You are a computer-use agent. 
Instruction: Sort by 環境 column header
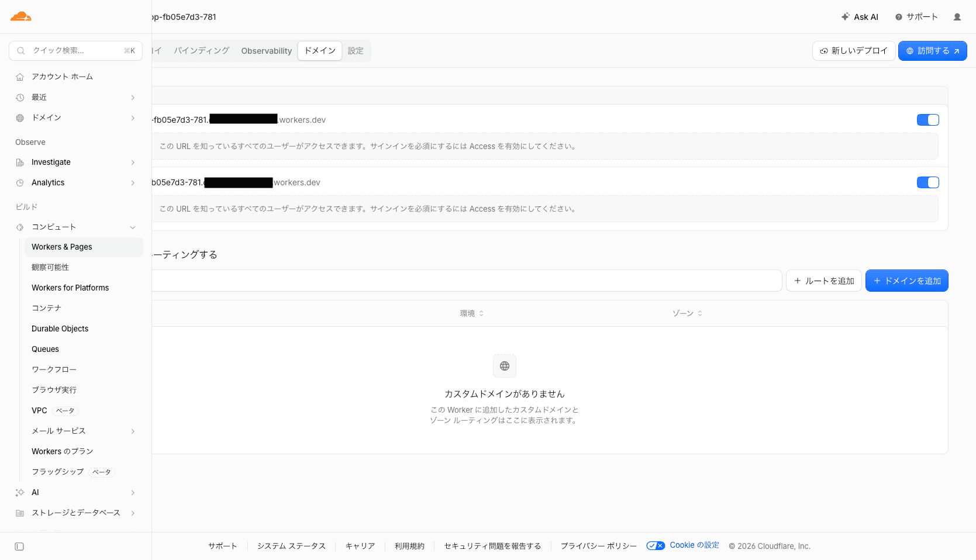471,313
